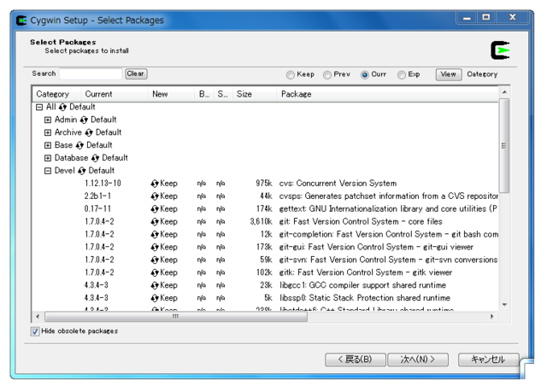Click the 次へ(N) next button
Screen dimensions: 547x392
click(418, 360)
